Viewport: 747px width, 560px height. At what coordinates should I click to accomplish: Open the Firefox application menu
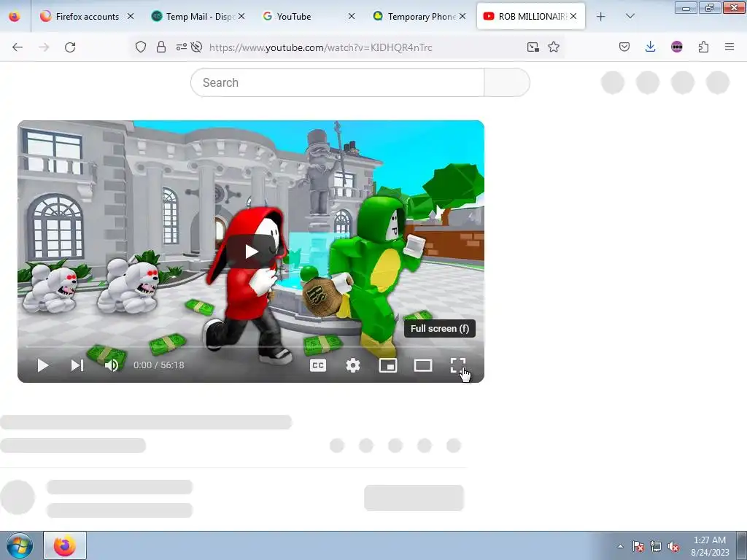[x=729, y=47]
